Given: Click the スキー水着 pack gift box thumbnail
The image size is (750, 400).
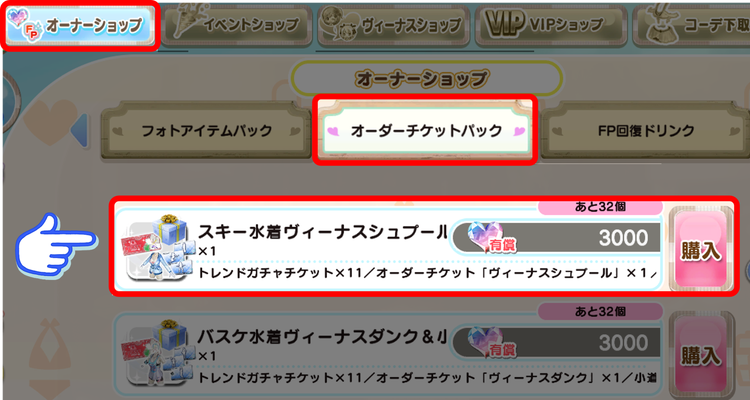Looking at the screenshot, I should point(156,248).
